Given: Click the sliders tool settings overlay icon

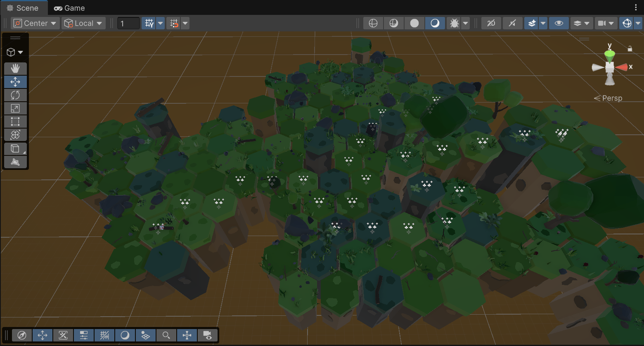Looking at the screenshot, I should pos(84,335).
